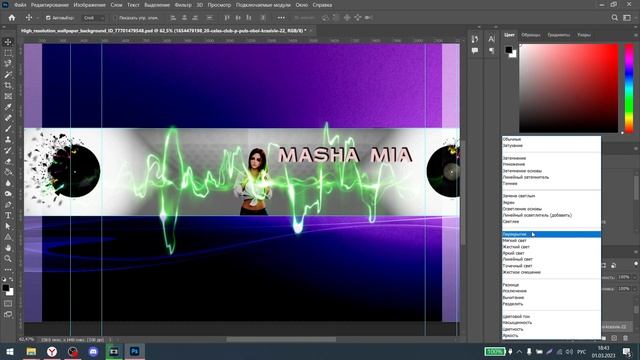Image resolution: width=640 pixels, height=360 pixels.
Task: Select the Brush tool
Action: (x=8, y=129)
